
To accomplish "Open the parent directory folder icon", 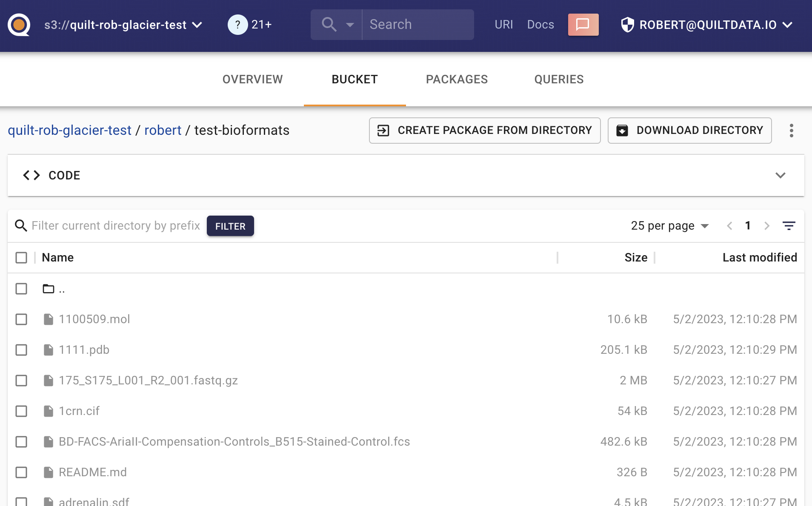I will point(49,289).
